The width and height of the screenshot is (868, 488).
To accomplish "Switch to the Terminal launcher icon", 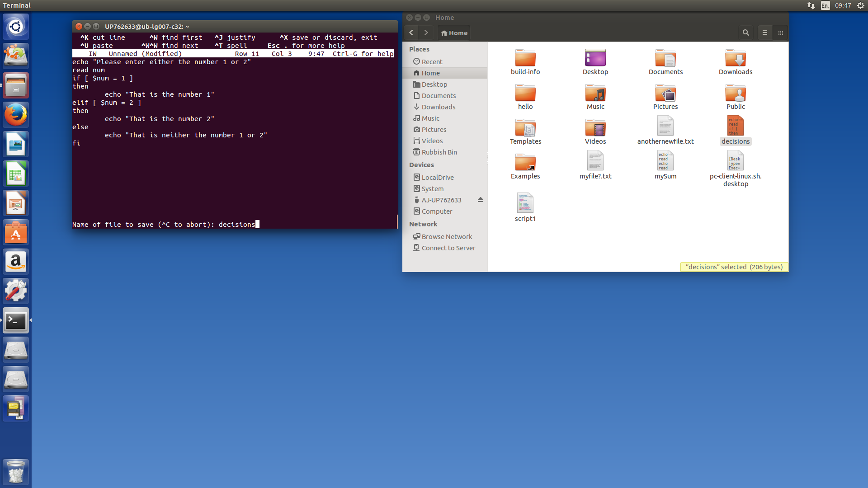I will point(16,320).
